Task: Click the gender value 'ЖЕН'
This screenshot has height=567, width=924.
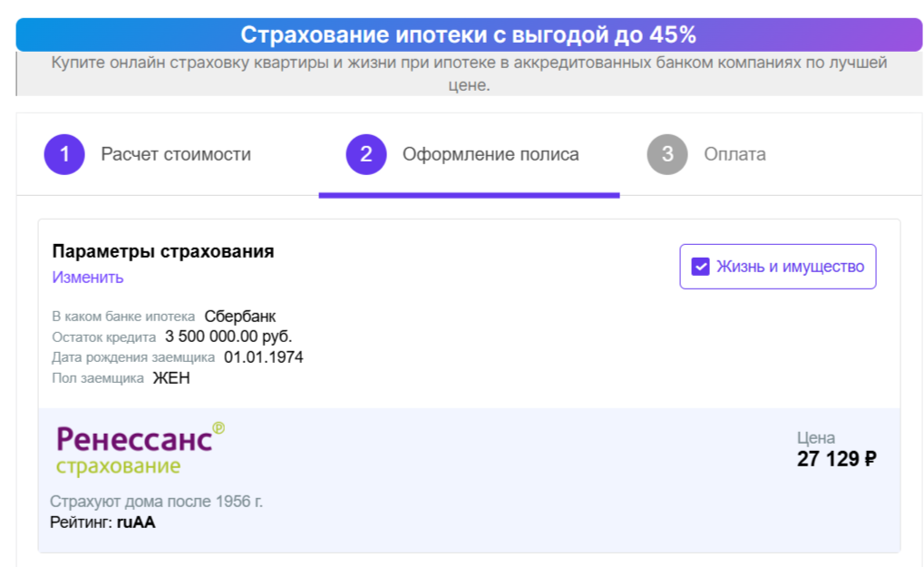Action: 171,377
